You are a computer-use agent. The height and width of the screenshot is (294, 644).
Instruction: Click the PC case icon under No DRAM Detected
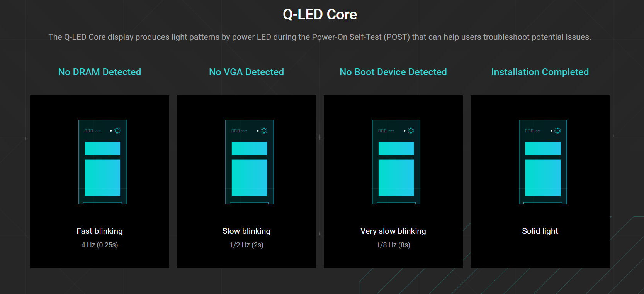(x=102, y=162)
